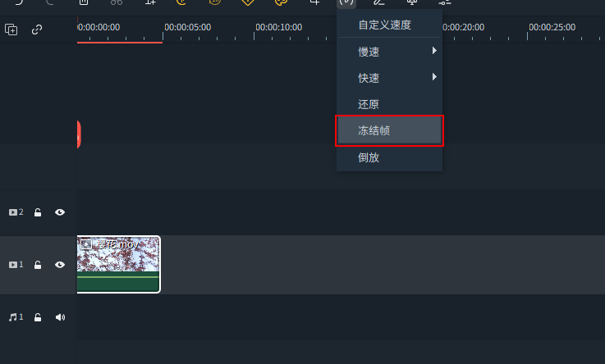
Task: Click the add track icon
Action: [x=11, y=30]
